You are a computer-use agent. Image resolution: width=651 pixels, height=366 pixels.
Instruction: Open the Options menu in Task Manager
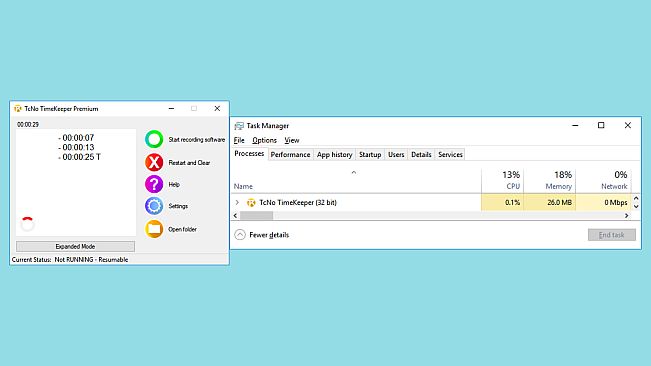tap(264, 140)
